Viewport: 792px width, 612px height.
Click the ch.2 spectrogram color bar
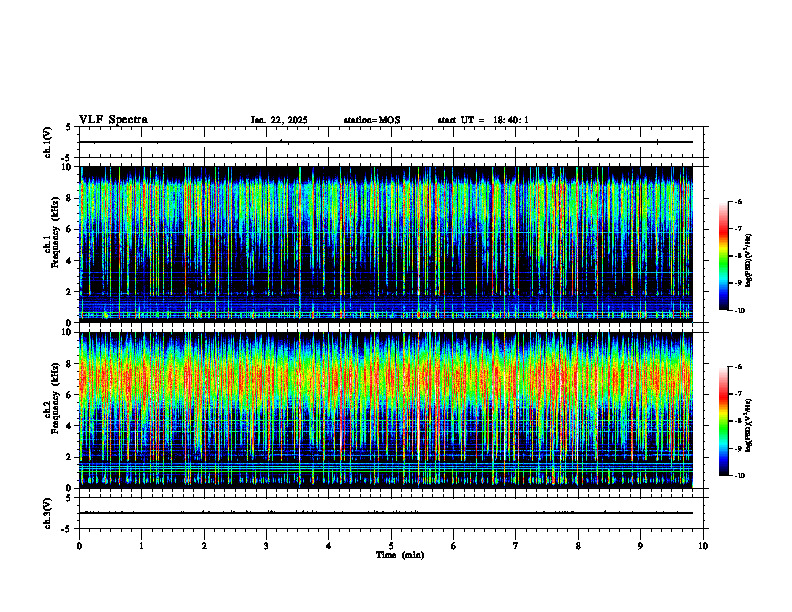pyautogui.click(x=724, y=421)
